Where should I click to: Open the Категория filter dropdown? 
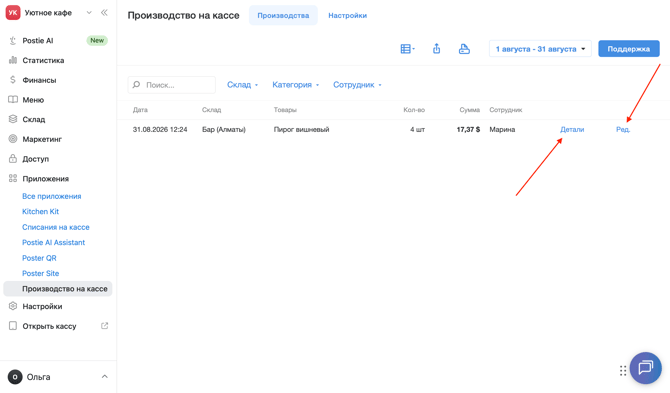[296, 85]
